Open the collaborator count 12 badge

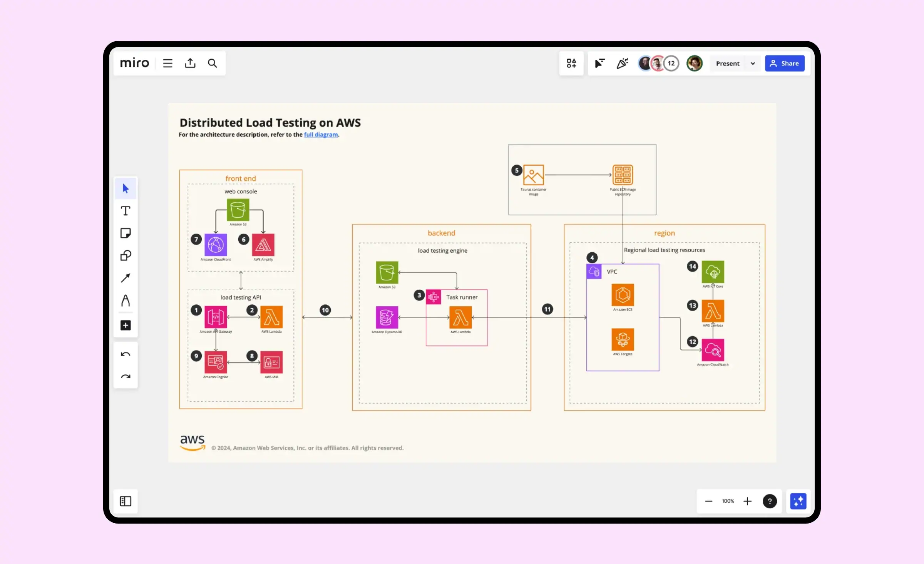pyautogui.click(x=671, y=63)
